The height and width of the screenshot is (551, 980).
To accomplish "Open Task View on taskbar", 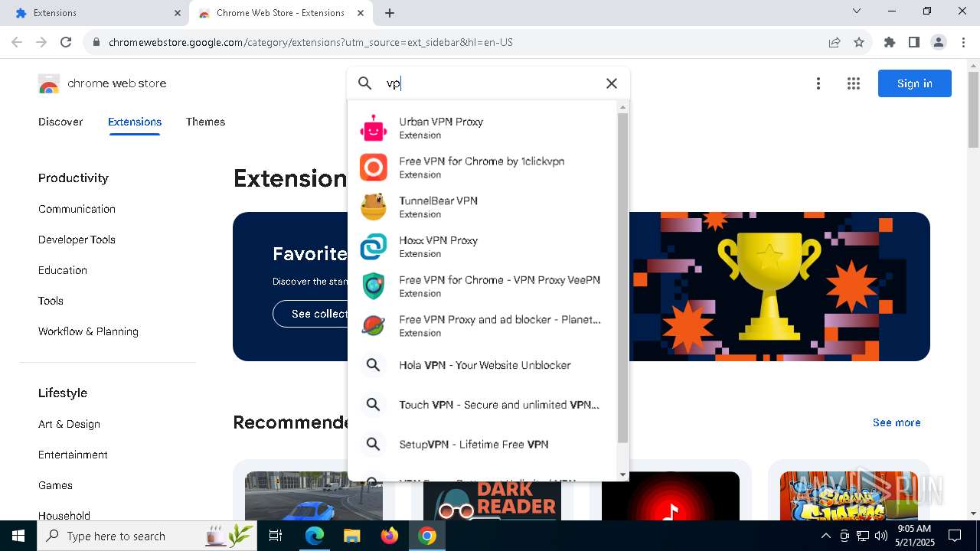I will pos(276,536).
